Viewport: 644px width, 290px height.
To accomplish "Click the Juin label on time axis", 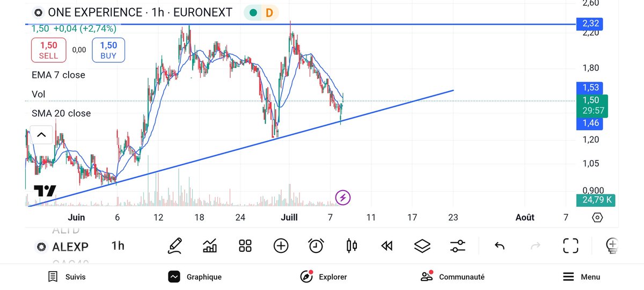I will click(x=77, y=218).
